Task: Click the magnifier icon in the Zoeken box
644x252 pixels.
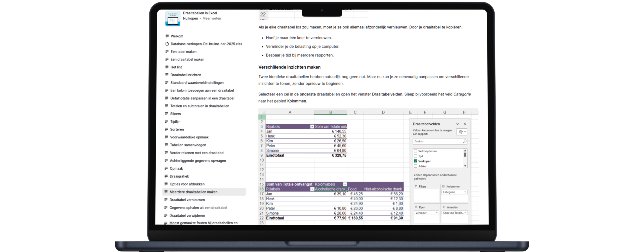Action: point(464,141)
